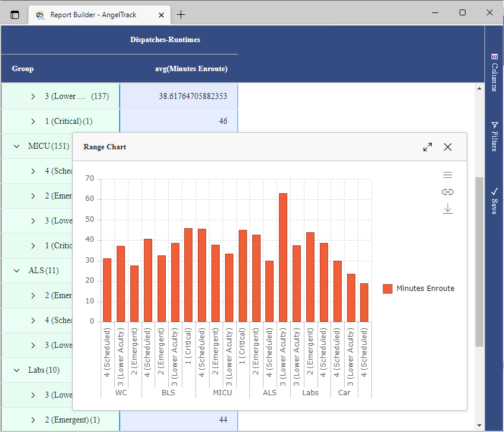Close the Range Chart dialog

tap(448, 147)
